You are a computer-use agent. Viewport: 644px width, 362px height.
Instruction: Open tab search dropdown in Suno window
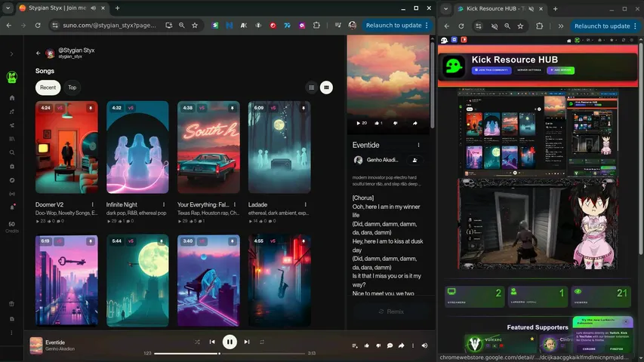point(8,8)
